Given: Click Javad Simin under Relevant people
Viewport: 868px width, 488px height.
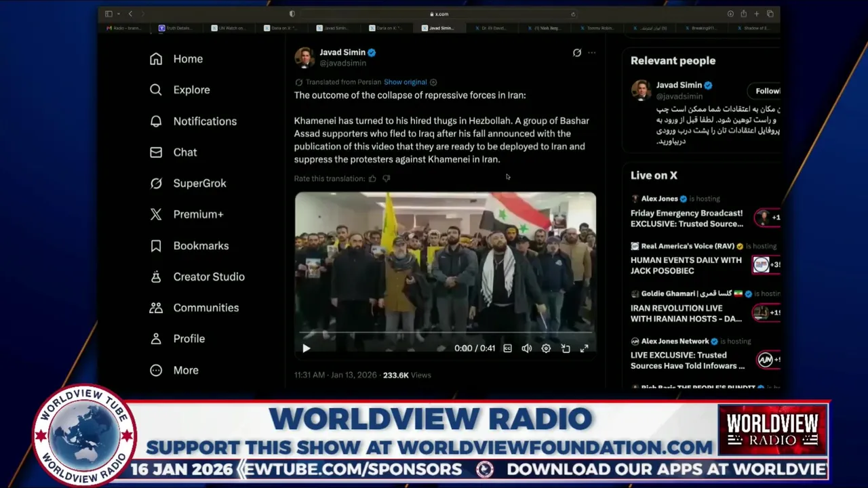Looking at the screenshot, I should (x=679, y=85).
